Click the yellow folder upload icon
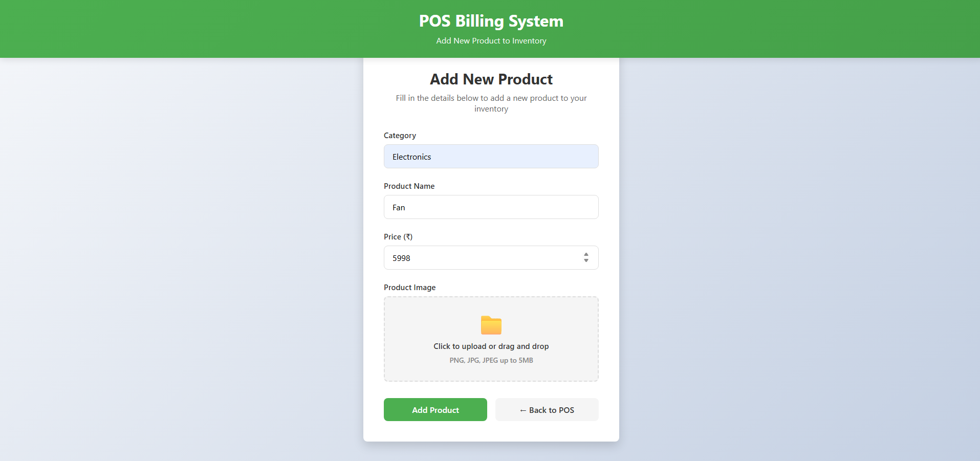Viewport: 980px width, 461px height. 491,325
